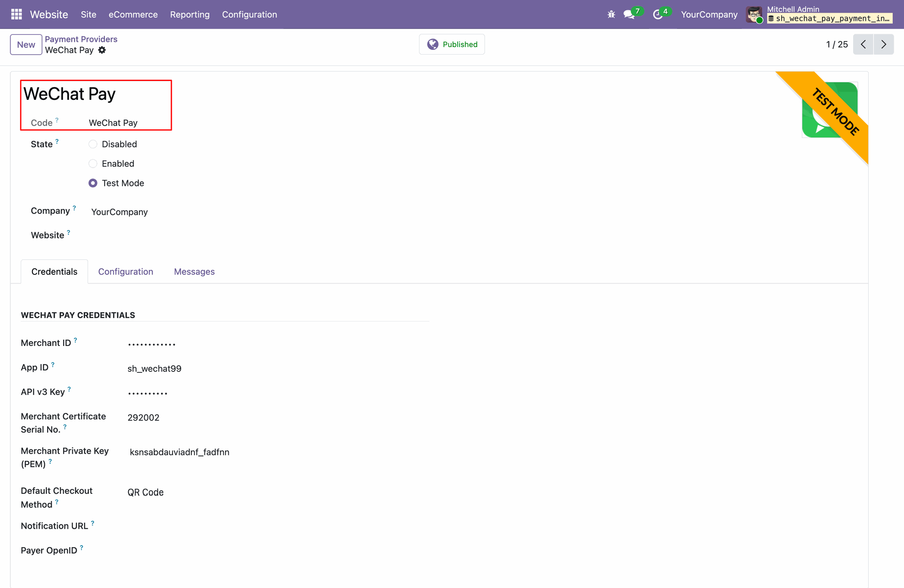Edit the API v3 Key field

(x=278, y=393)
